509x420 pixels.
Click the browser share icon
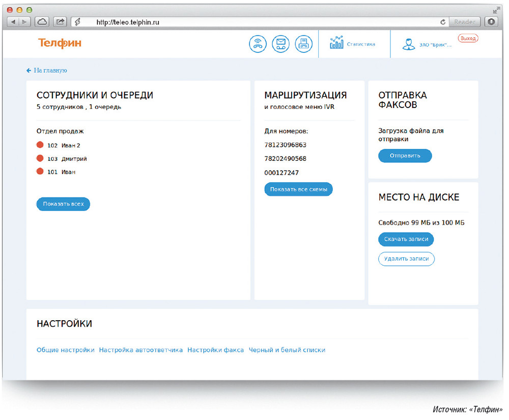tap(60, 22)
